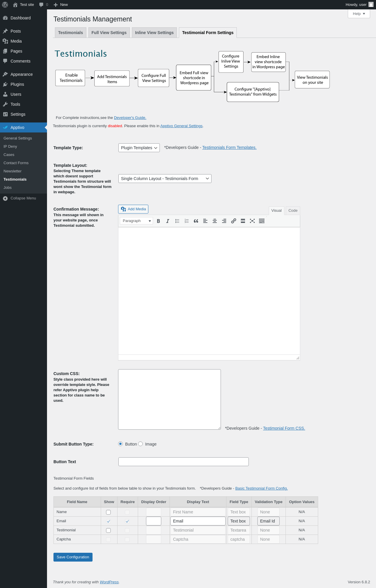Open Testimonial Form CSS link
The width and height of the screenshot is (376, 588).
[x=284, y=428]
